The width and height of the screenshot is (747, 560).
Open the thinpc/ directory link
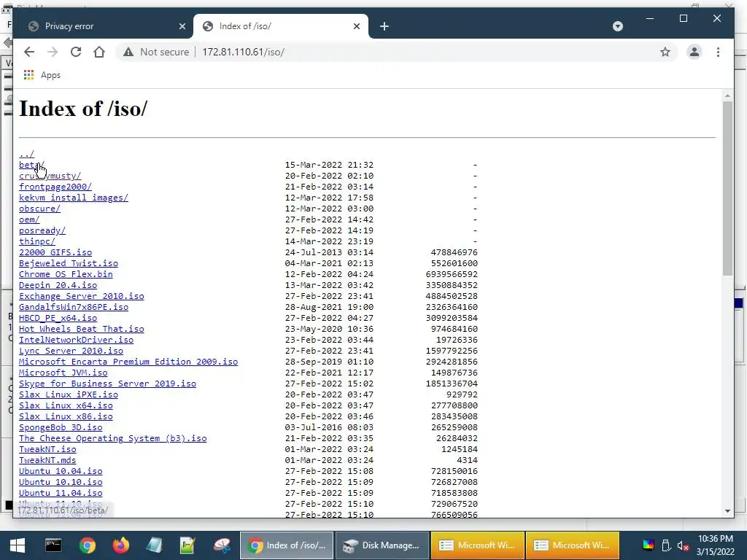point(37,241)
